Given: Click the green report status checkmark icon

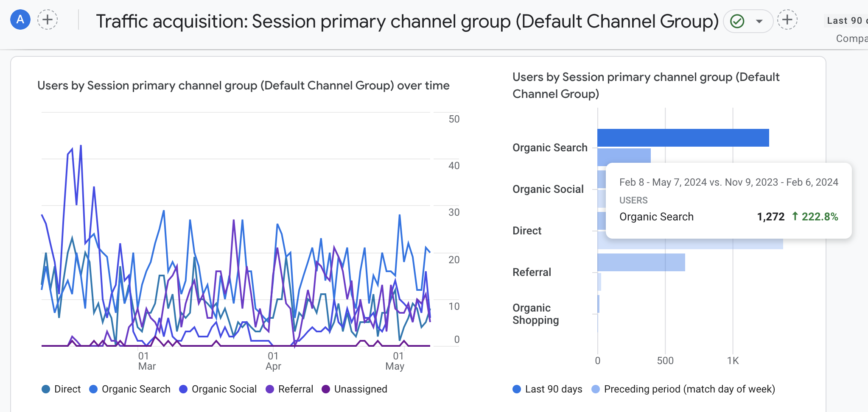Looking at the screenshot, I should click(737, 21).
